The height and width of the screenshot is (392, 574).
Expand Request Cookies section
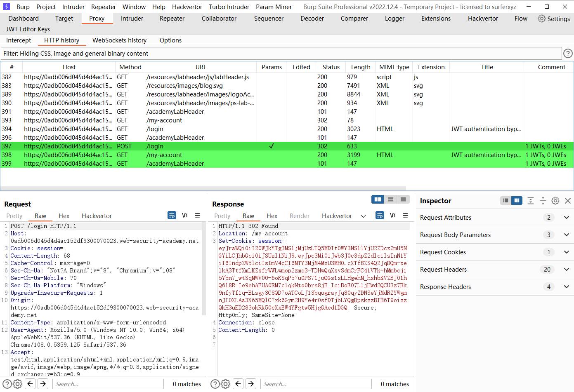567,252
